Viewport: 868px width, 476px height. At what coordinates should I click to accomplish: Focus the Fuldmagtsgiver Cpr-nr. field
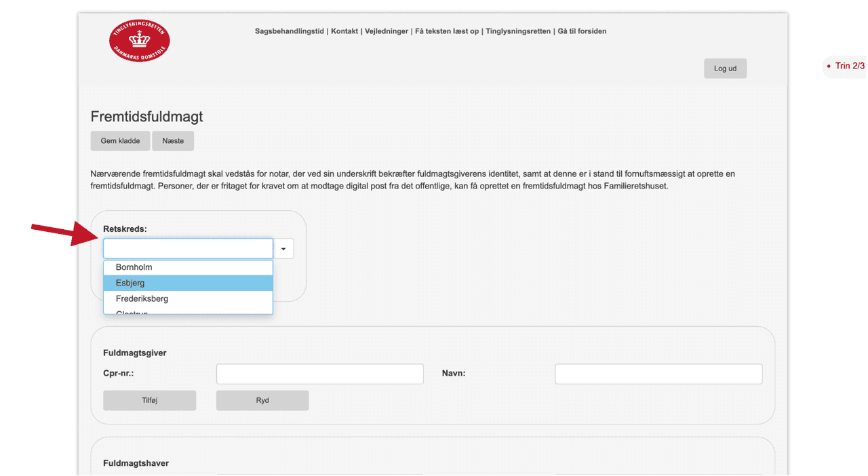(319, 374)
